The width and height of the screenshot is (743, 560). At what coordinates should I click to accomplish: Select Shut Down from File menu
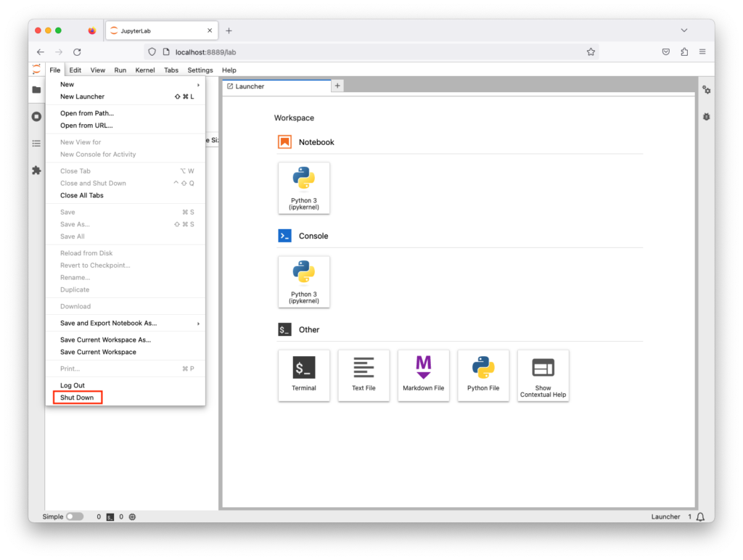77,398
